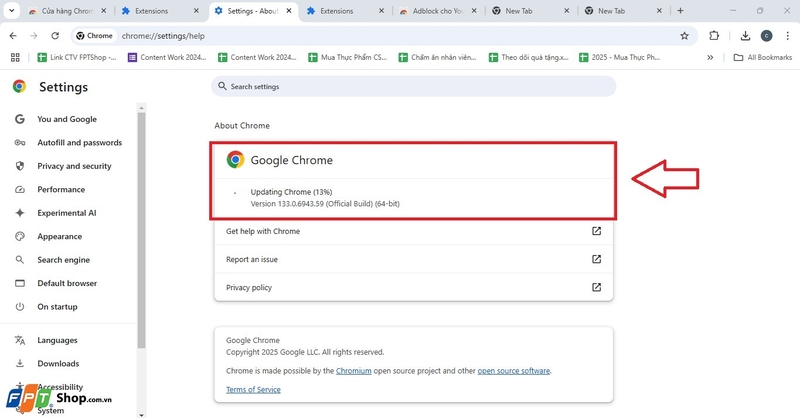Click the key icon for Autofill
Screen dimensions: 800x418
(x=20, y=142)
